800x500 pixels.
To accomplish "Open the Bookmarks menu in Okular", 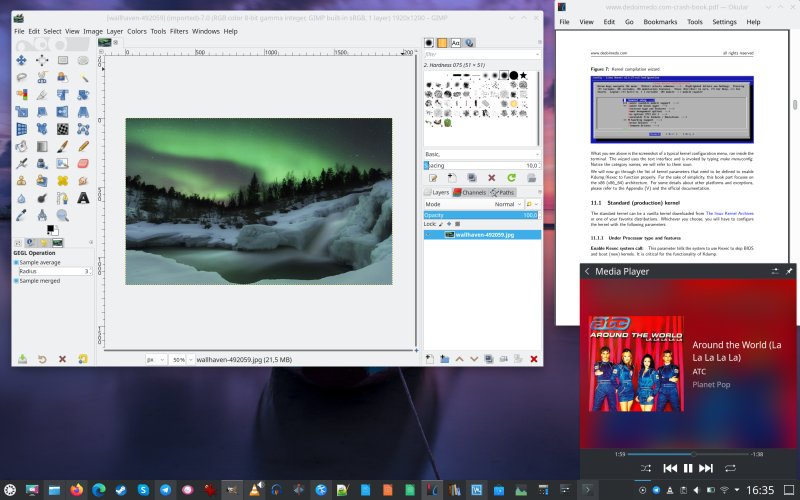I will coord(660,21).
